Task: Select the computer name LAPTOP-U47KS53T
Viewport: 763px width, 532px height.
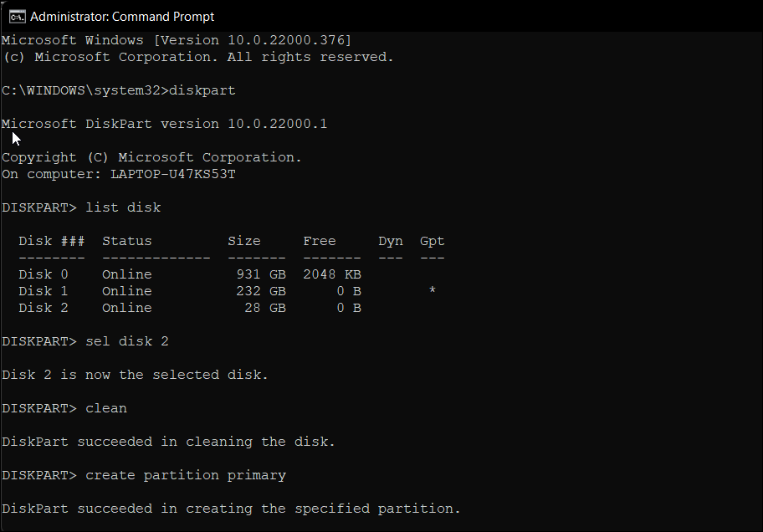Action: pos(172,173)
